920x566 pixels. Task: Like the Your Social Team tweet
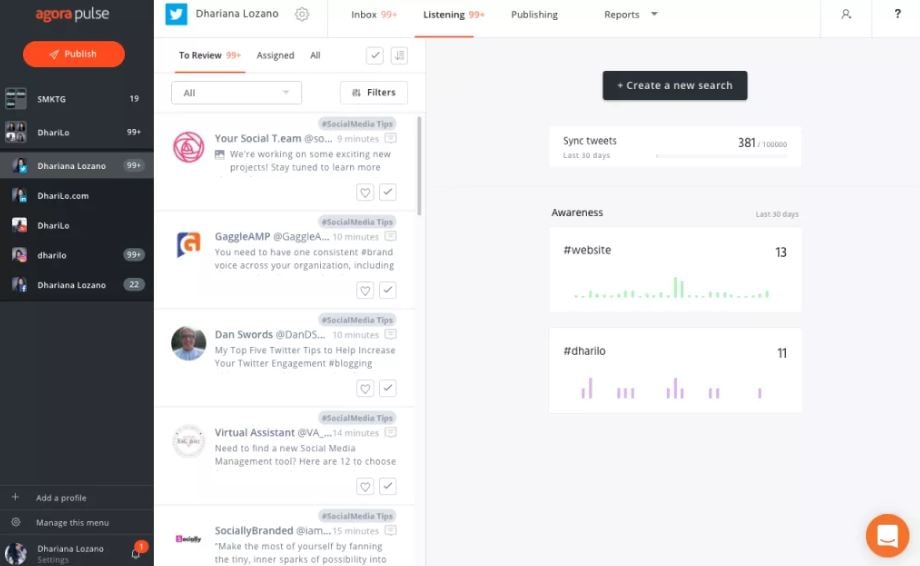pos(365,192)
